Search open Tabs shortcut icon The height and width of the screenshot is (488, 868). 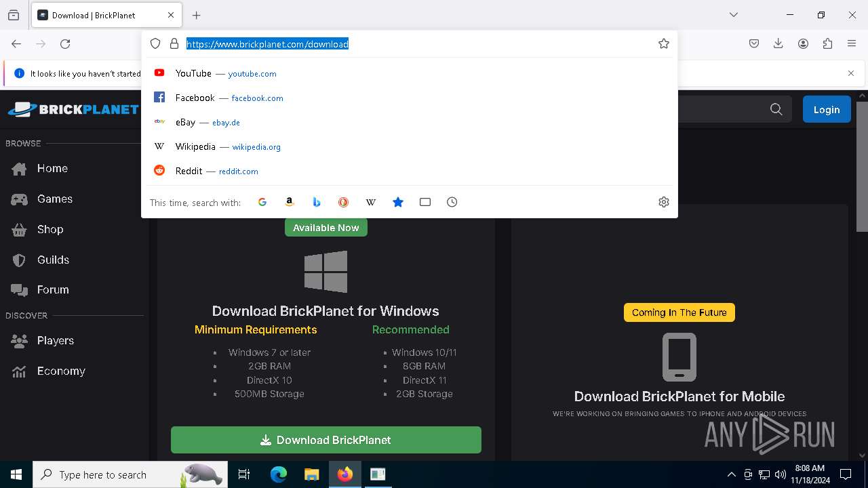425,202
